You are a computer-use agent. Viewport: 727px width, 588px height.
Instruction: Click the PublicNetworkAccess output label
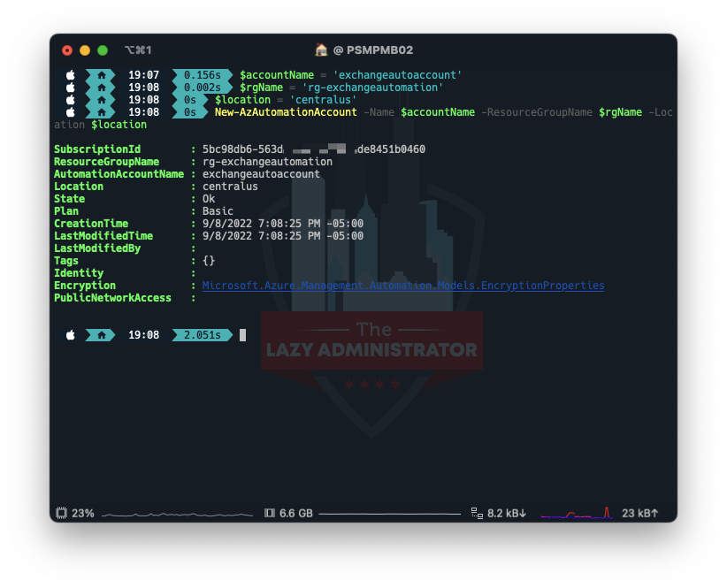click(112, 298)
